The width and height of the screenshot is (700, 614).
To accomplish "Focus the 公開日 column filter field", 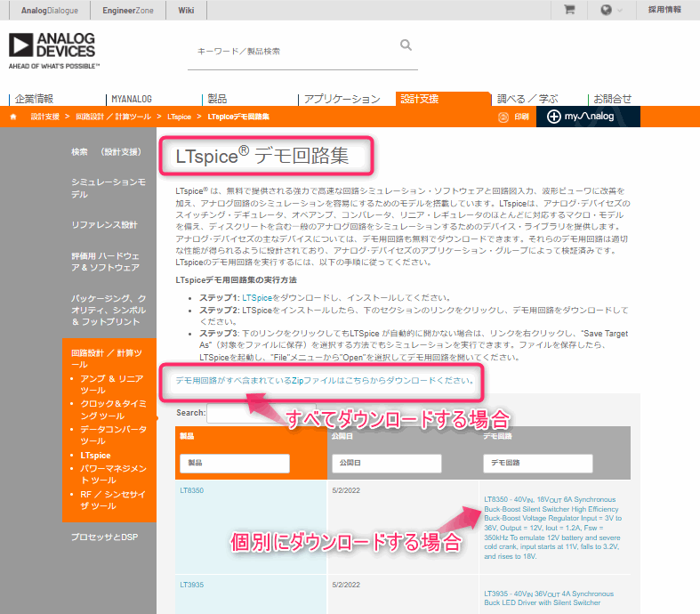I will click(387, 463).
